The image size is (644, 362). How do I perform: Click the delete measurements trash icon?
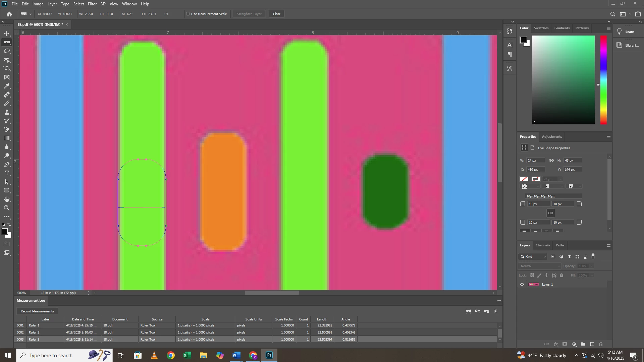pyautogui.click(x=496, y=311)
